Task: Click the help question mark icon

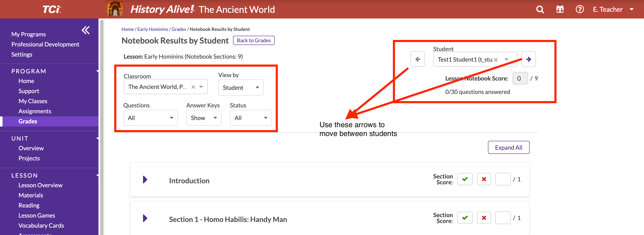Action: 579,9
